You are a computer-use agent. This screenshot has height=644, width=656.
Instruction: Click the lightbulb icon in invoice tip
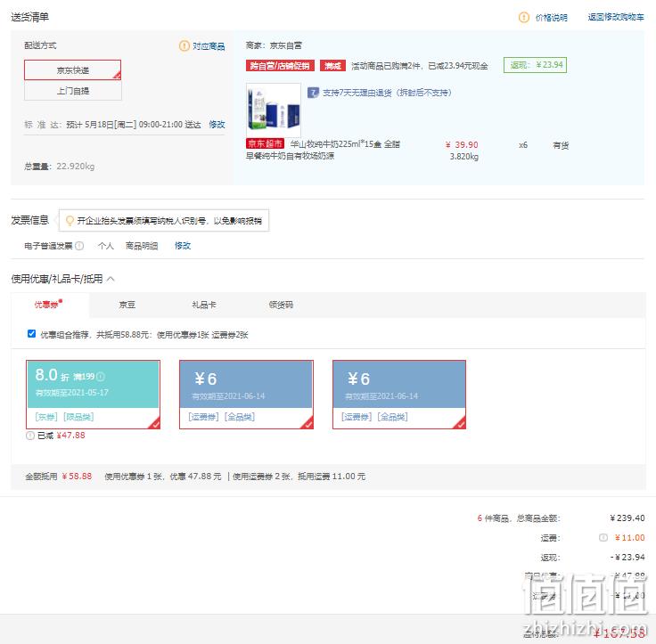(x=70, y=220)
